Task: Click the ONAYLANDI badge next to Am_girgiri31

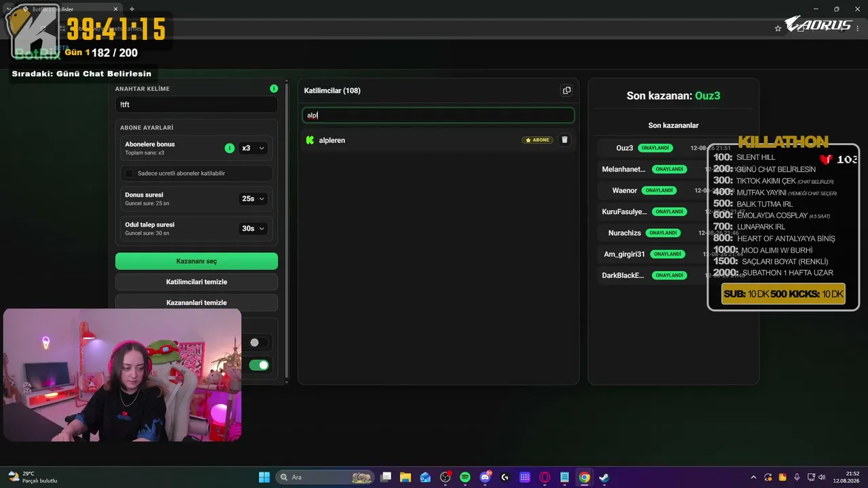Action: click(667, 254)
